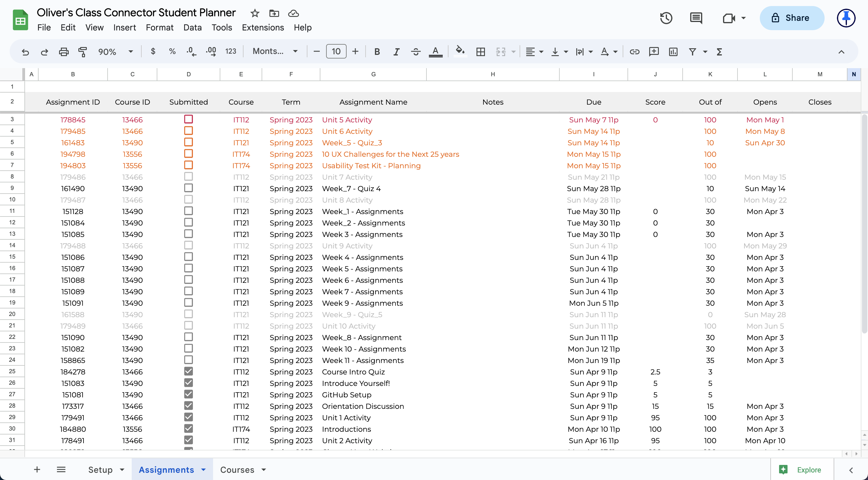The image size is (868, 480).
Task: Click the Redo icon
Action: [x=44, y=52]
